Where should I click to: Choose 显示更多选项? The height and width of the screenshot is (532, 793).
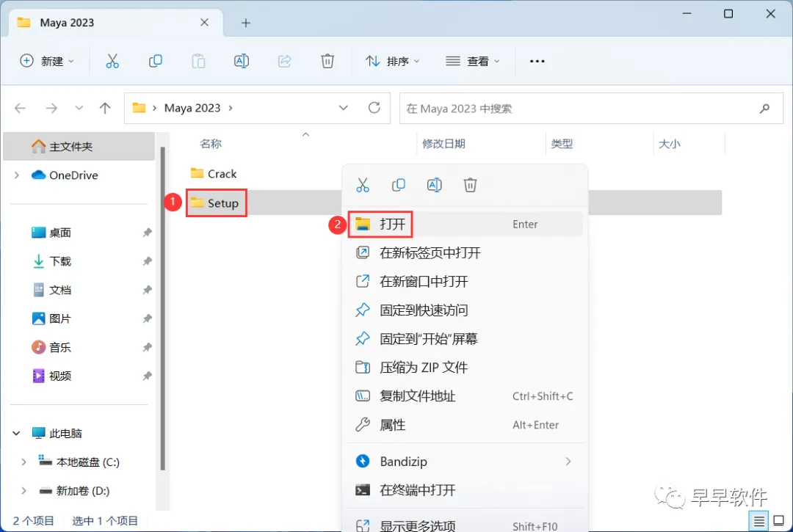(466, 525)
